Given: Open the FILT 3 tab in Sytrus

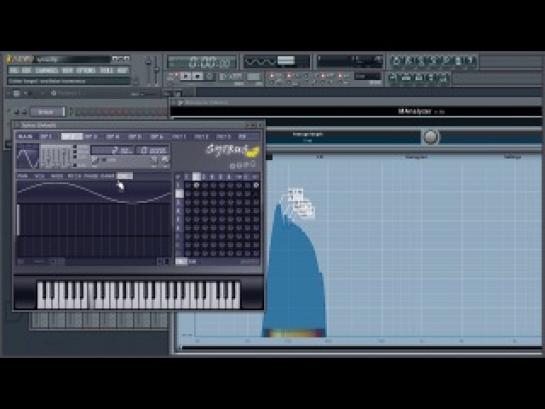Looking at the screenshot, I should click(x=223, y=137).
